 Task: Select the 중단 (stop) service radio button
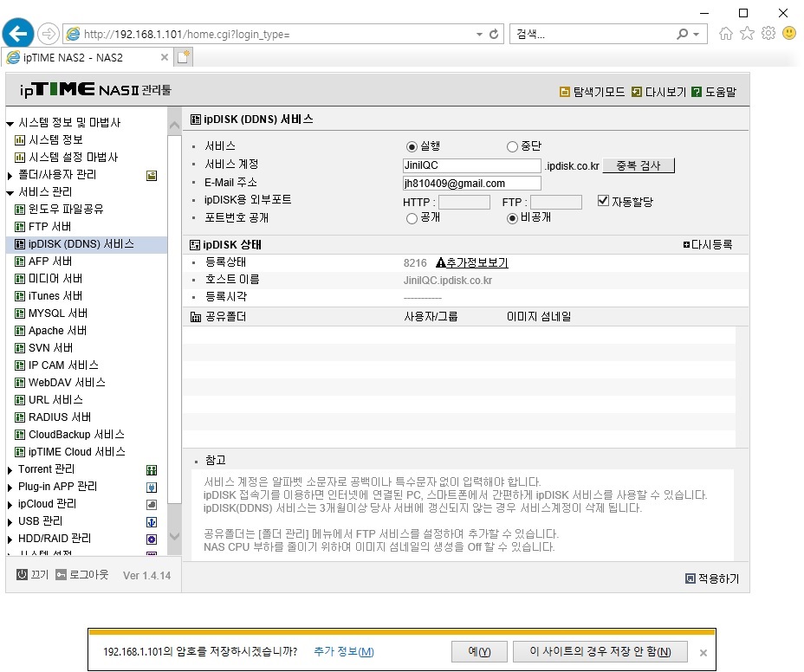pyautogui.click(x=512, y=147)
